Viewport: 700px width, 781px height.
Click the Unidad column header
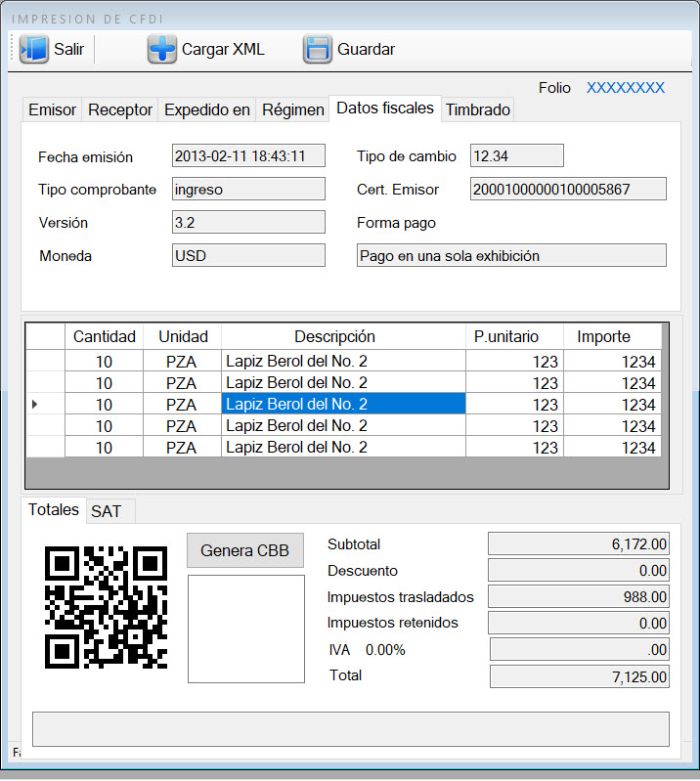pos(183,336)
